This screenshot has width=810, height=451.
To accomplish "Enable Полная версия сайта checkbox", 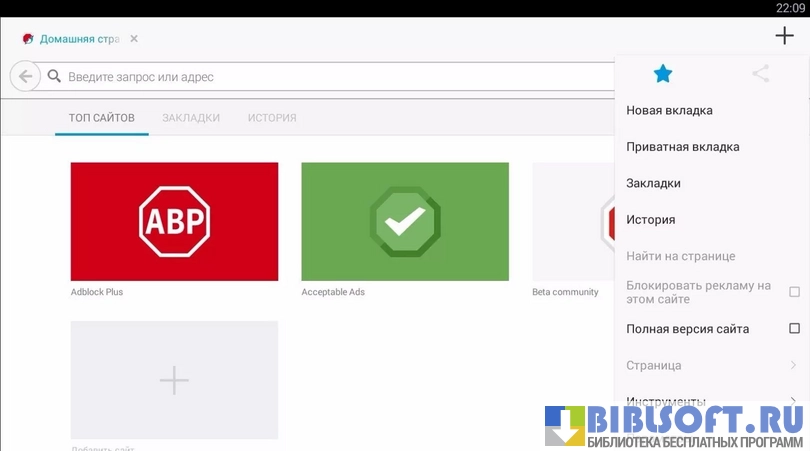I will pos(794,329).
